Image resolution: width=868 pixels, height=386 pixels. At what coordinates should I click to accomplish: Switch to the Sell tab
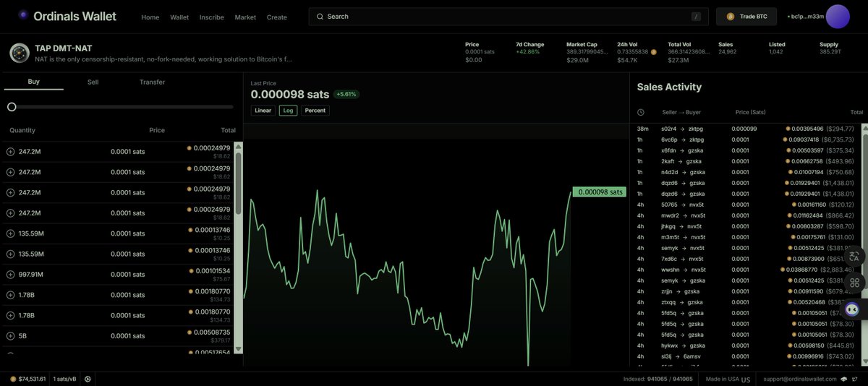tap(93, 82)
